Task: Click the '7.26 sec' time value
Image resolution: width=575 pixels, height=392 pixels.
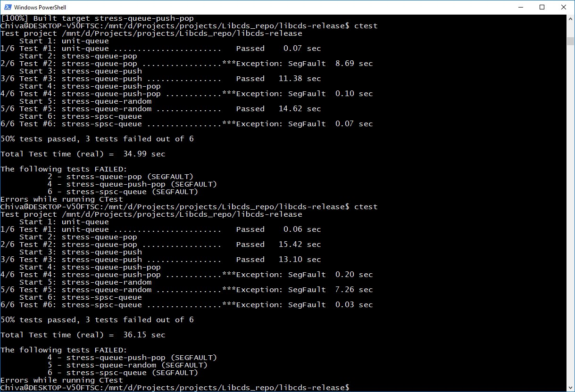Action: click(354, 290)
